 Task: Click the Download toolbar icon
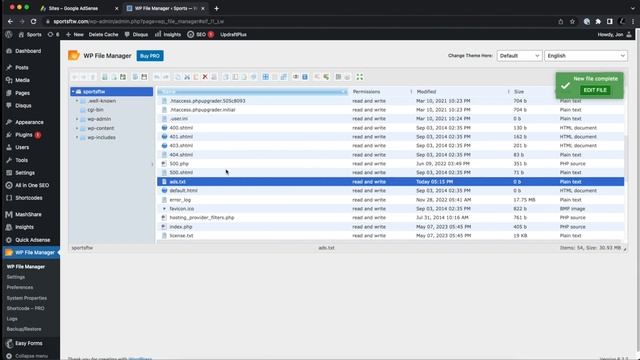tap(144, 77)
